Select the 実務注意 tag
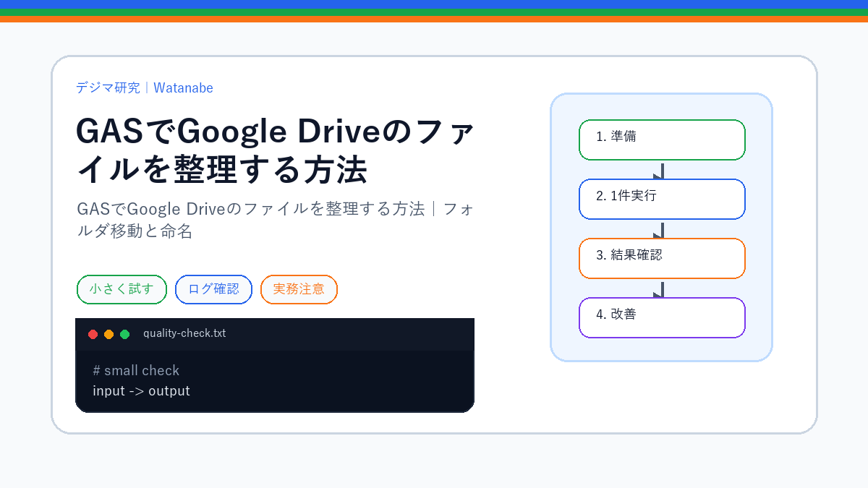The width and height of the screenshot is (868, 488). [299, 289]
